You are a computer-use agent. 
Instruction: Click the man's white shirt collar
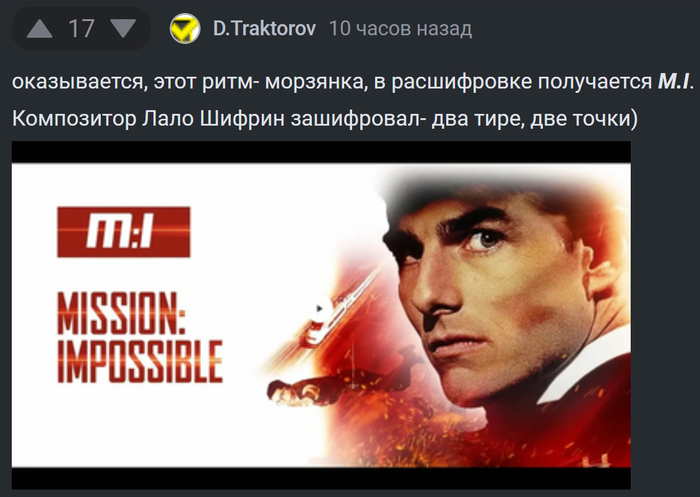click(x=585, y=371)
